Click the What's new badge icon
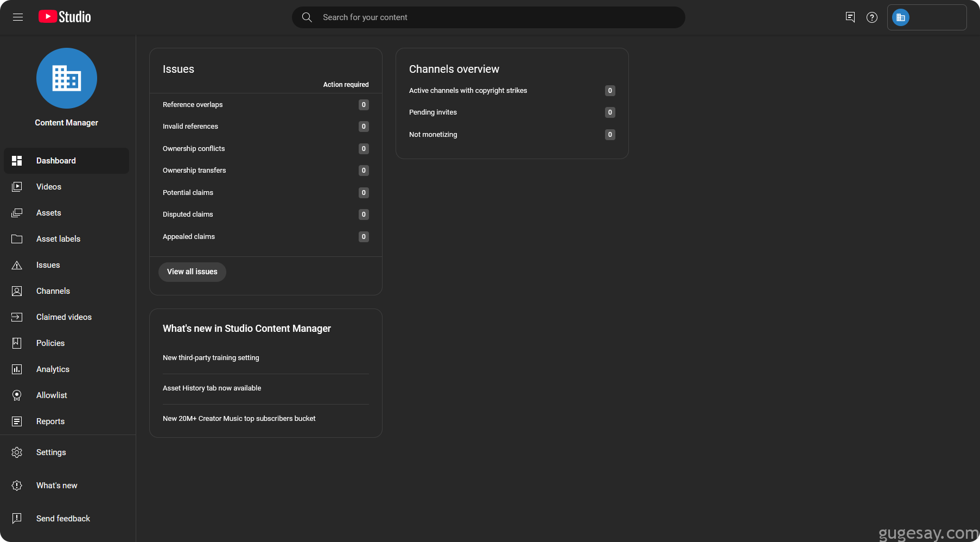980x542 pixels. coord(17,486)
